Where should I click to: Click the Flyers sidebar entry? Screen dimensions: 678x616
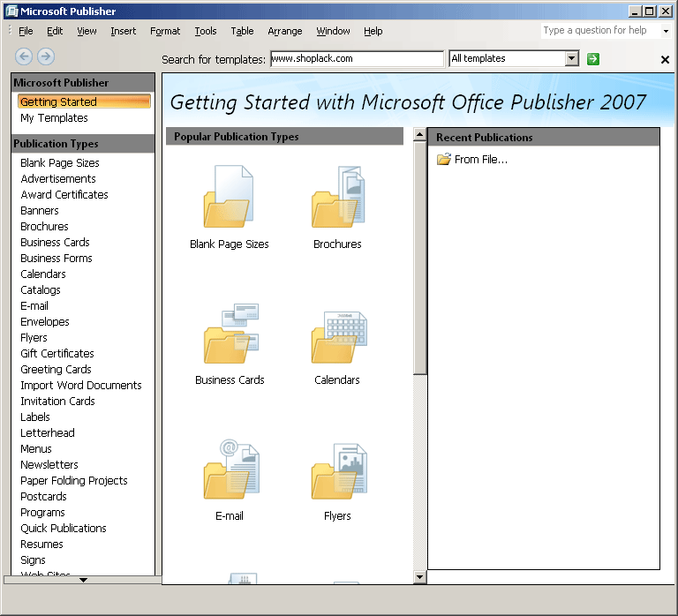[x=34, y=338]
